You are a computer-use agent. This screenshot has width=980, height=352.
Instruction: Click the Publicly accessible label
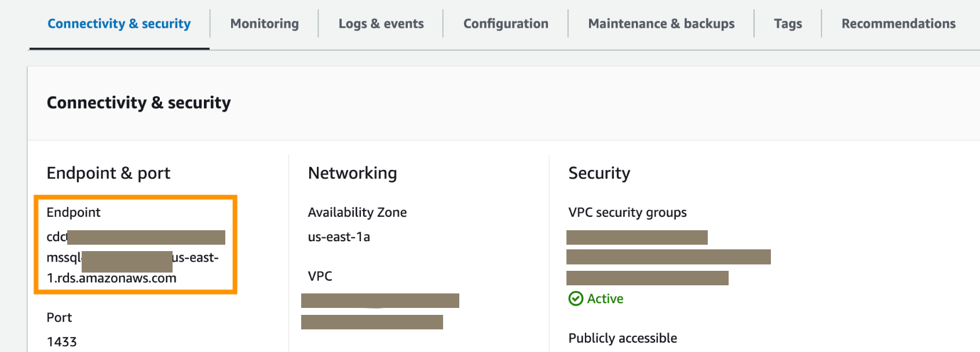[x=623, y=338]
